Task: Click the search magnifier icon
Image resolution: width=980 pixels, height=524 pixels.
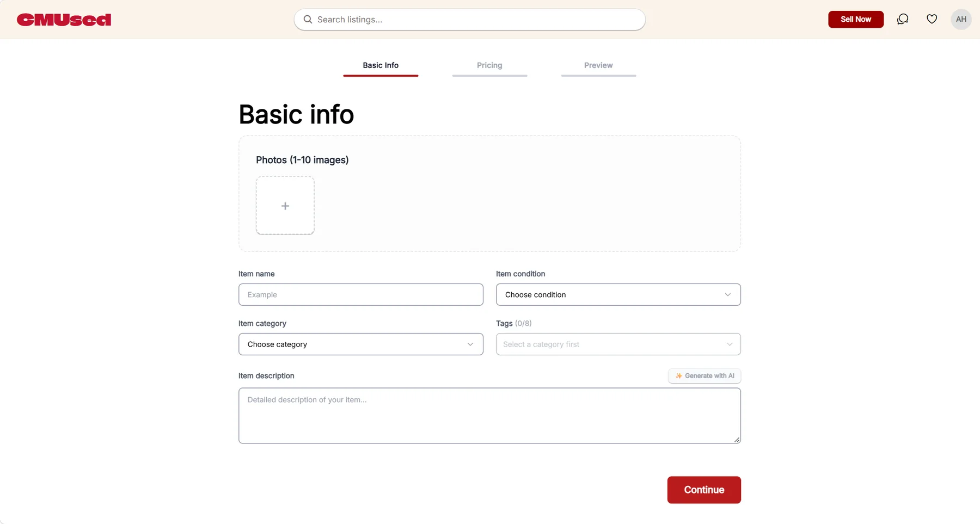Action: coord(308,20)
